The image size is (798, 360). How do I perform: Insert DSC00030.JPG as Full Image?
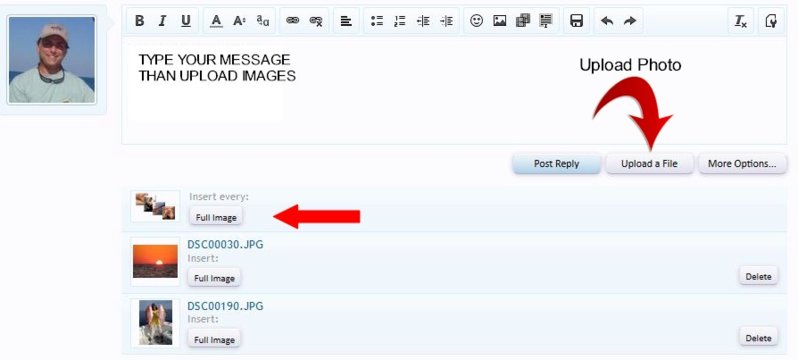(x=214, y=279)
